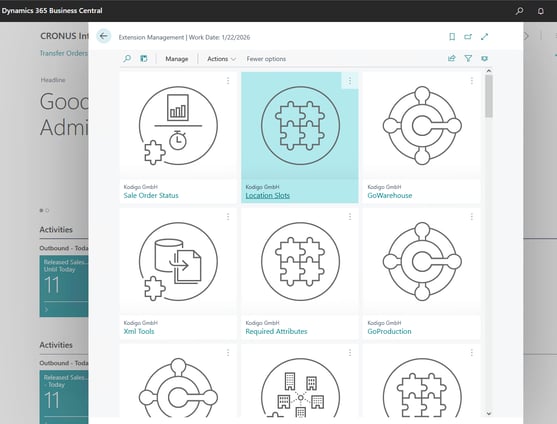Expand the Actions dropdown

pos(221,59)
